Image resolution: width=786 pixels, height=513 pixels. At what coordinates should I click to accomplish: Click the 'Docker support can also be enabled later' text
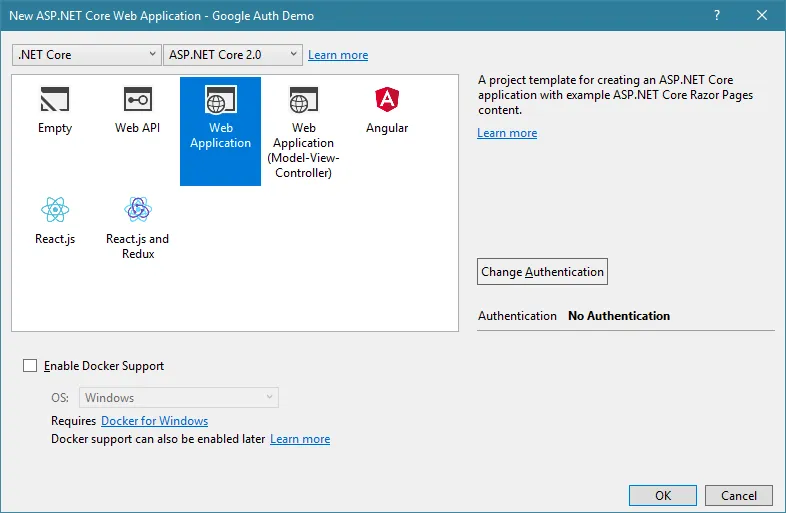[158, 439]
